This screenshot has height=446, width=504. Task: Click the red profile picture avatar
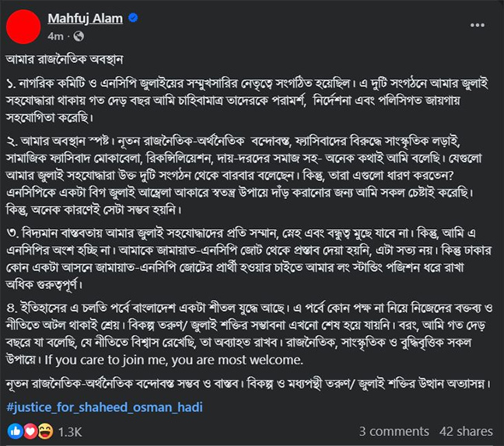22,25
